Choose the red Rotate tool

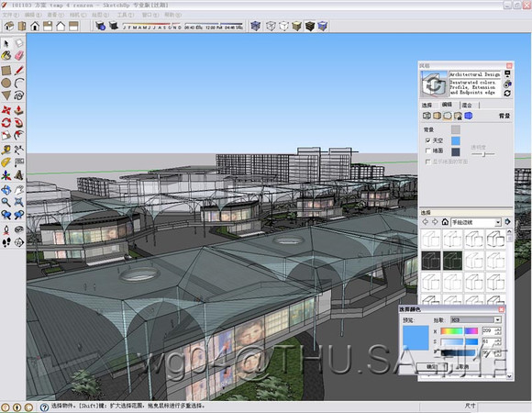point(6,122)
